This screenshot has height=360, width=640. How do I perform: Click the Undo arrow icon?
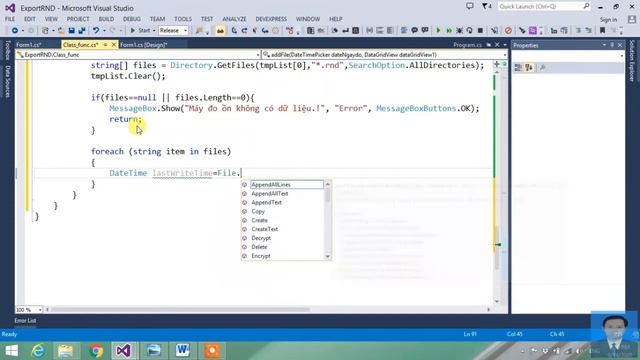(x=96, y=31)
